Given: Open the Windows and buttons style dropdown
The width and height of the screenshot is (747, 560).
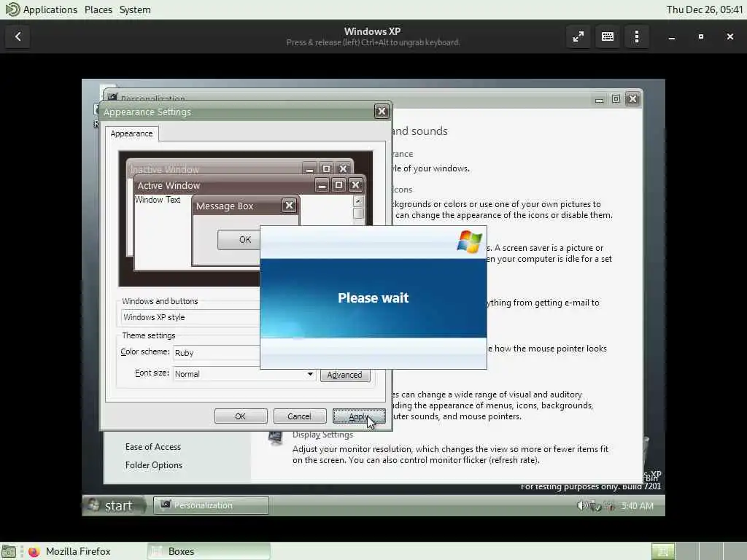Looking at the screenshot, I should coord(190,317).
